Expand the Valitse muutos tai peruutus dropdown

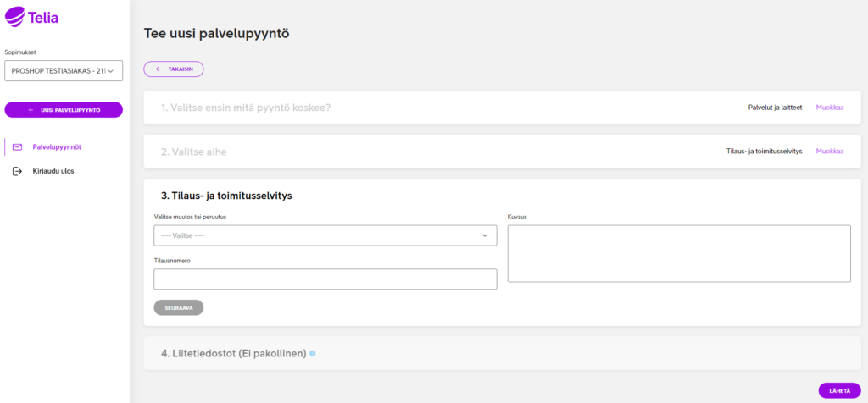[325, 235]
